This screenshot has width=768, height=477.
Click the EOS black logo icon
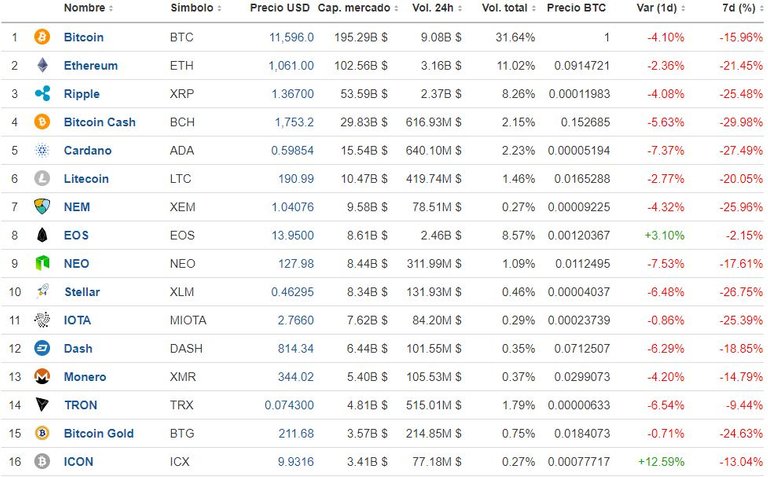[x=43, y=235]
